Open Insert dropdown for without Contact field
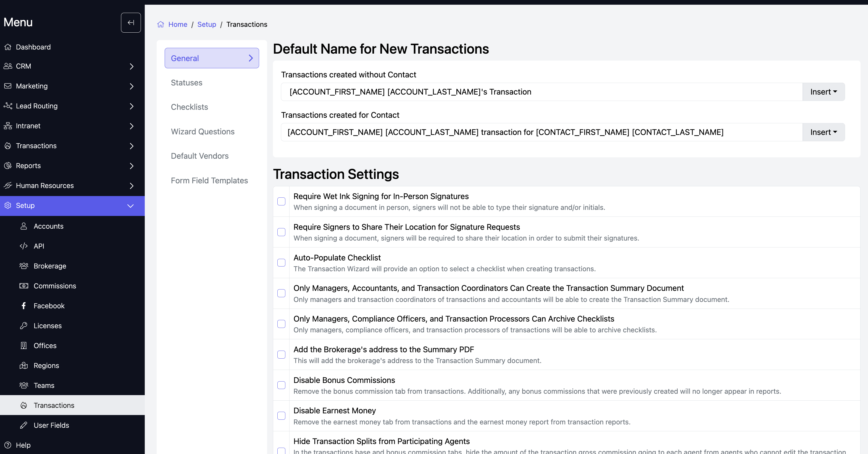This screenshot has height=454, width=868. click(823, 92)
